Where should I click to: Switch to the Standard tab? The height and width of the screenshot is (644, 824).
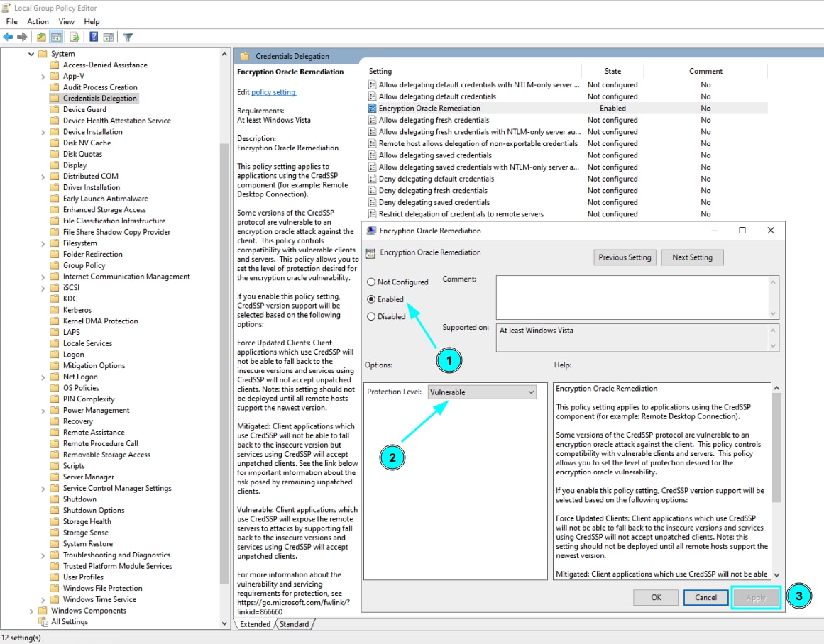click(x=294, y=624)
